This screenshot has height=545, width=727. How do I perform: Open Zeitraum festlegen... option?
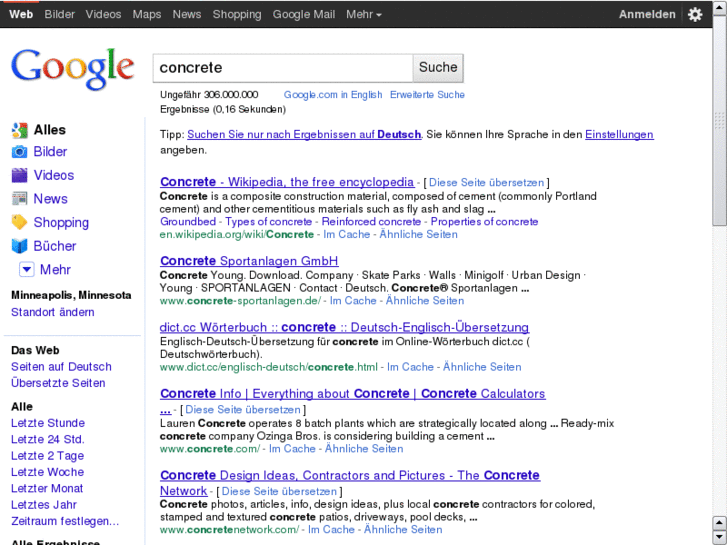65,521
